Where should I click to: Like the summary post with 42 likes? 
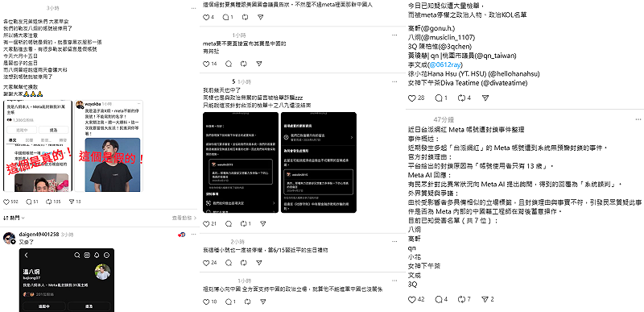[412, 300]
